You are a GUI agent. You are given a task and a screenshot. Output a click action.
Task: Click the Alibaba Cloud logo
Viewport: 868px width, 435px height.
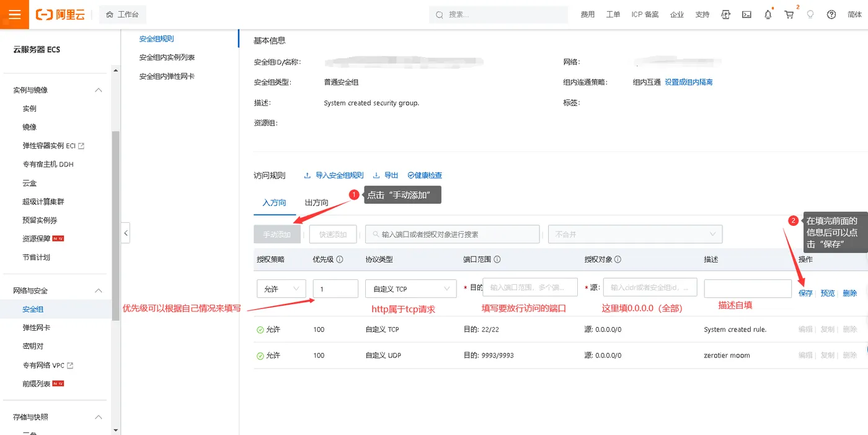pos(60,14)
